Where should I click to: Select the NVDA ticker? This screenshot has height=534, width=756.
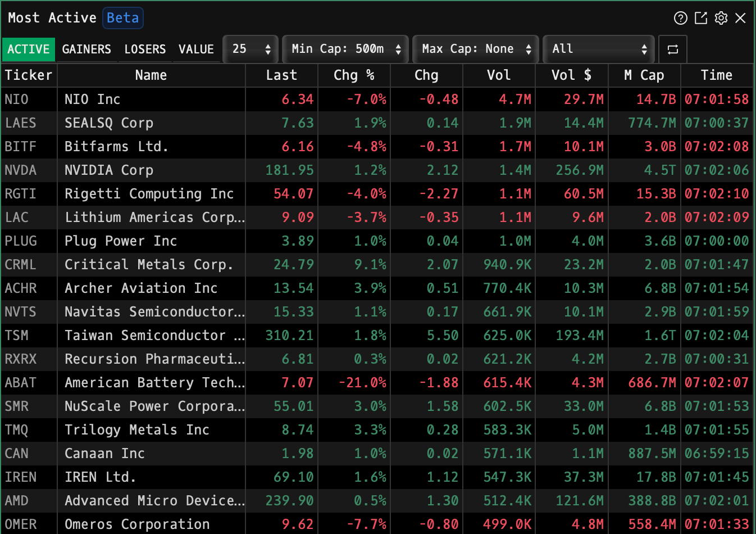21,170
